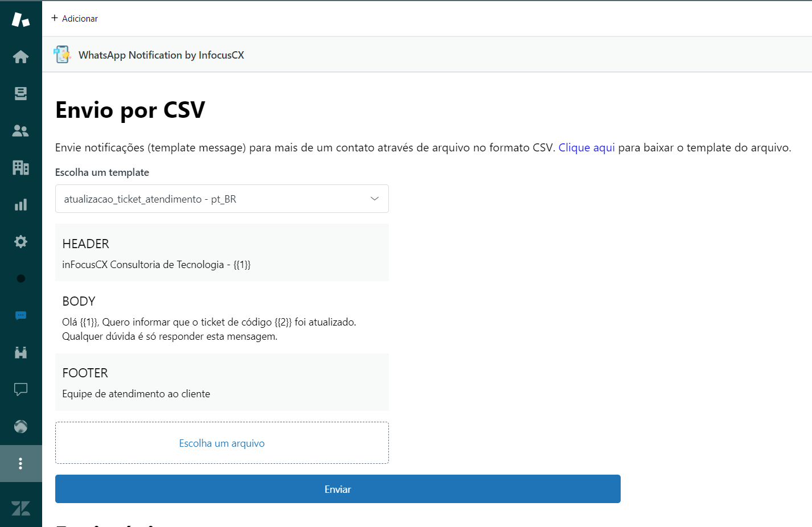Click the three-dots more apps icon
Image resolution: width=812 pixels, height=527 pixels.
point(21,464)
